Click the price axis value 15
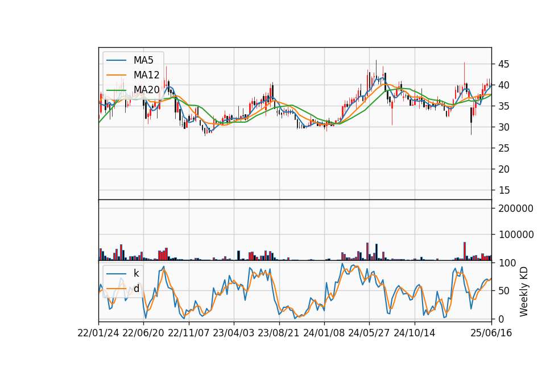 coord(504,190)
